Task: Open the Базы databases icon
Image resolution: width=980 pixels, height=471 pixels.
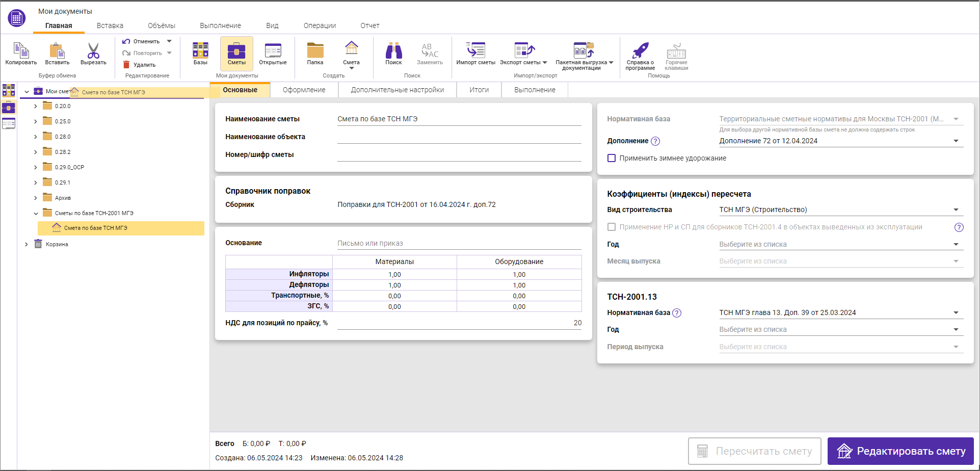Action: point(200,50)
